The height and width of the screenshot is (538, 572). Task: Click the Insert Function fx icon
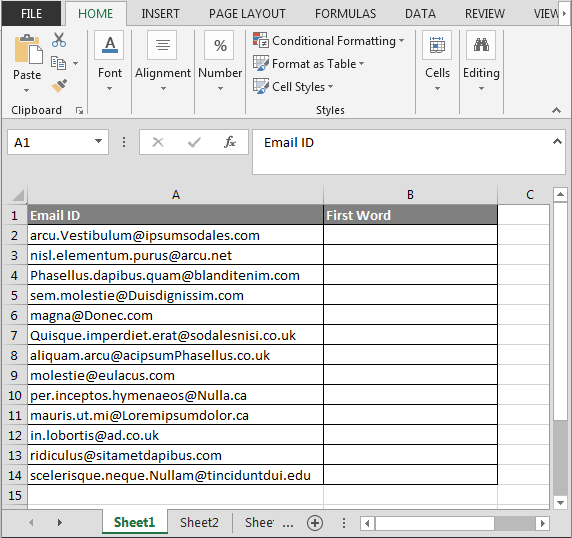tap(229, 142)
